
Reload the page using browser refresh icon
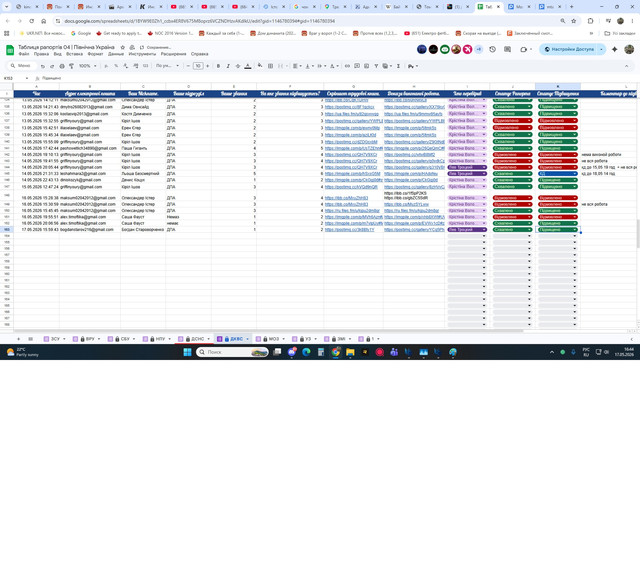[31, 21]
